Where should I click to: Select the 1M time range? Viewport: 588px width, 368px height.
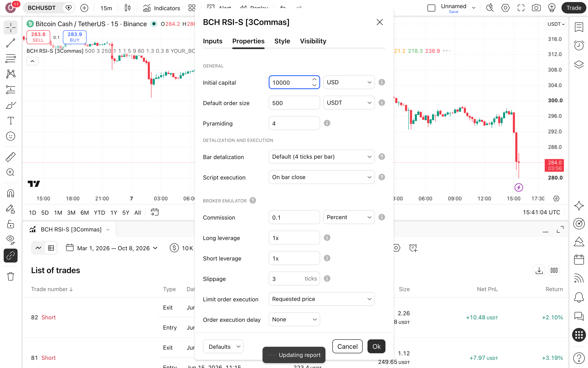pyautogui.click(x=58, y=212)
